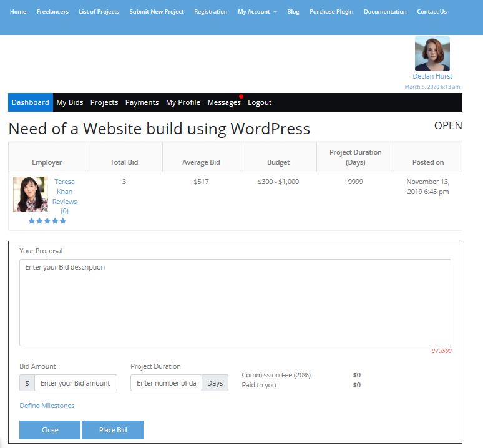The width and height of the screenshot is (483, 448).
Task: Click Submit New Project in top nav
Action: [157, 12]
